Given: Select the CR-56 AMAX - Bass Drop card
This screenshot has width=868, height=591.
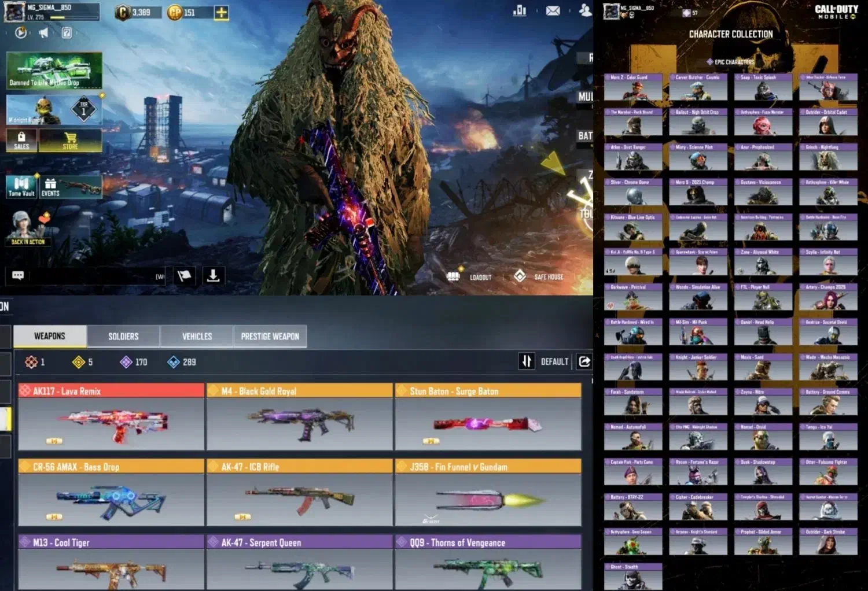Looking at the screenshot, I should 111,492.
